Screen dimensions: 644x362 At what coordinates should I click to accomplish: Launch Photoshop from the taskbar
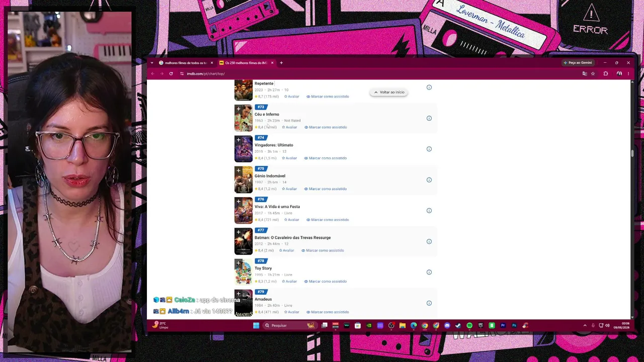[514, 325]
